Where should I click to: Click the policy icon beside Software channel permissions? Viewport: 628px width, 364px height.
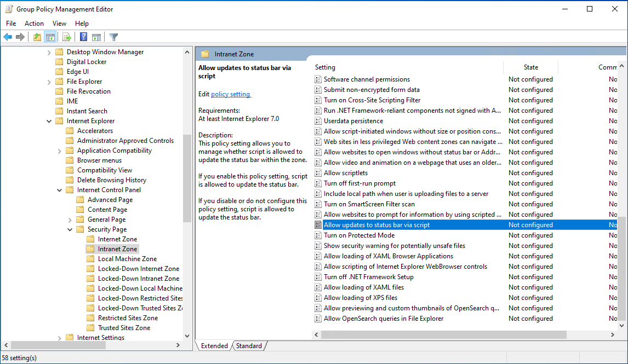click(318, 79)
